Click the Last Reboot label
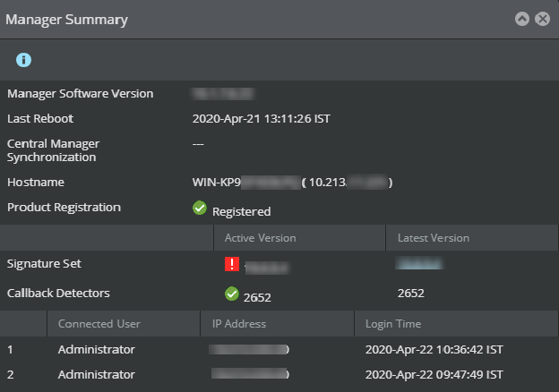 40,118
